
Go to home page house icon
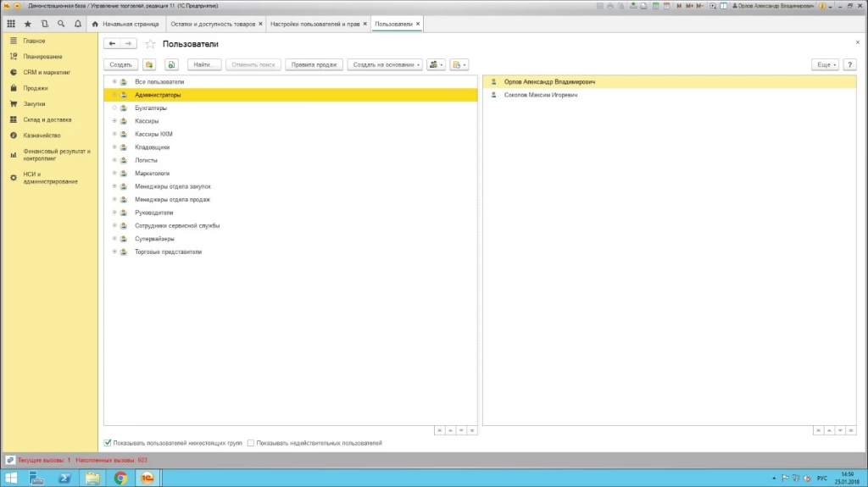click(x=95, y=24)
